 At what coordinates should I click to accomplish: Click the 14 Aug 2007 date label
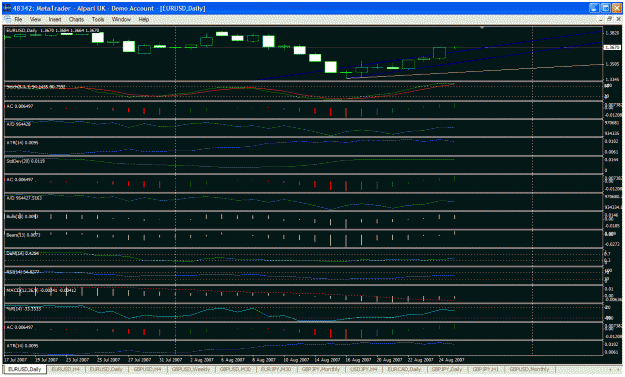click(327, 359)
